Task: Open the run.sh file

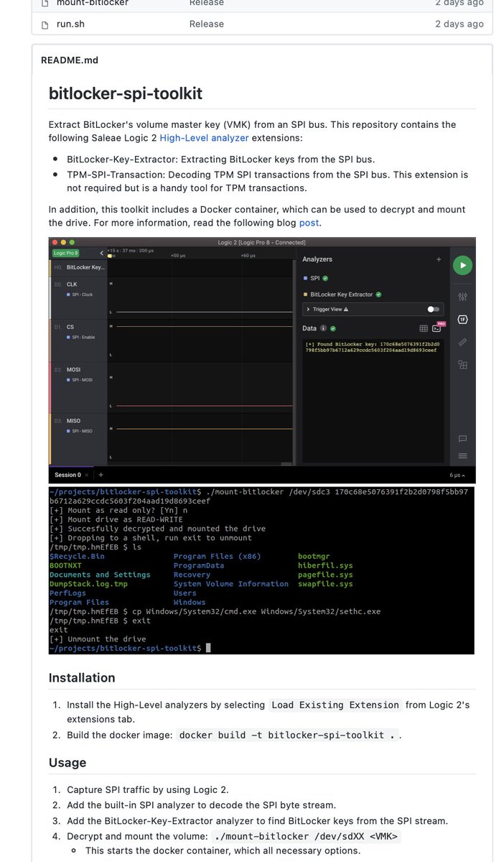Action: 70,24
